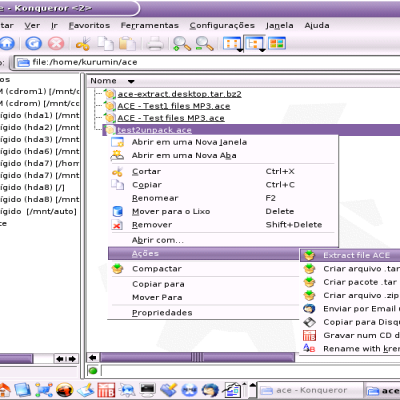This screenshot has width=400, height=400.
Task: Select Copiar para Disquete action
Action: (350, 322)
